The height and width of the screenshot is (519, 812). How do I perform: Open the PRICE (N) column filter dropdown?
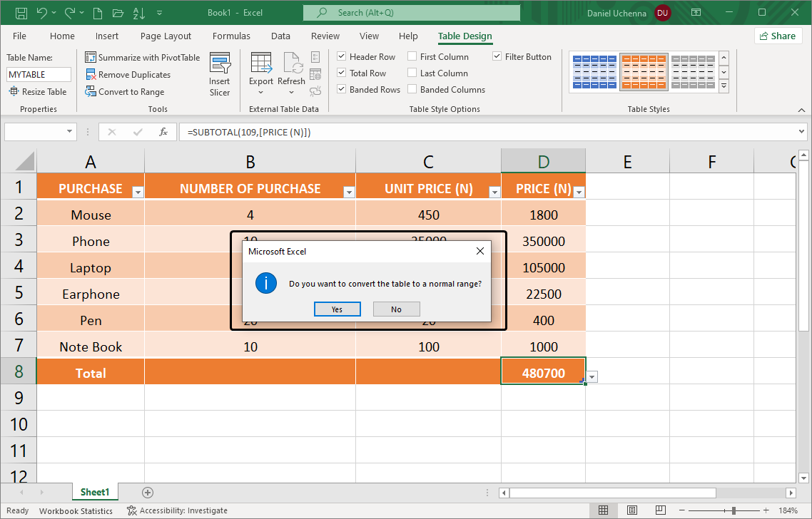579,190
